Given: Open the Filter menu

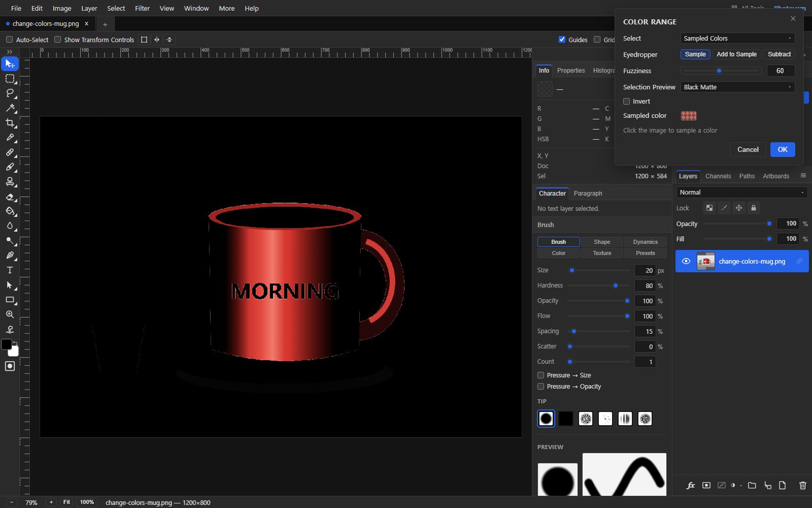Looking at the screenshot, I should click(142, 8).
